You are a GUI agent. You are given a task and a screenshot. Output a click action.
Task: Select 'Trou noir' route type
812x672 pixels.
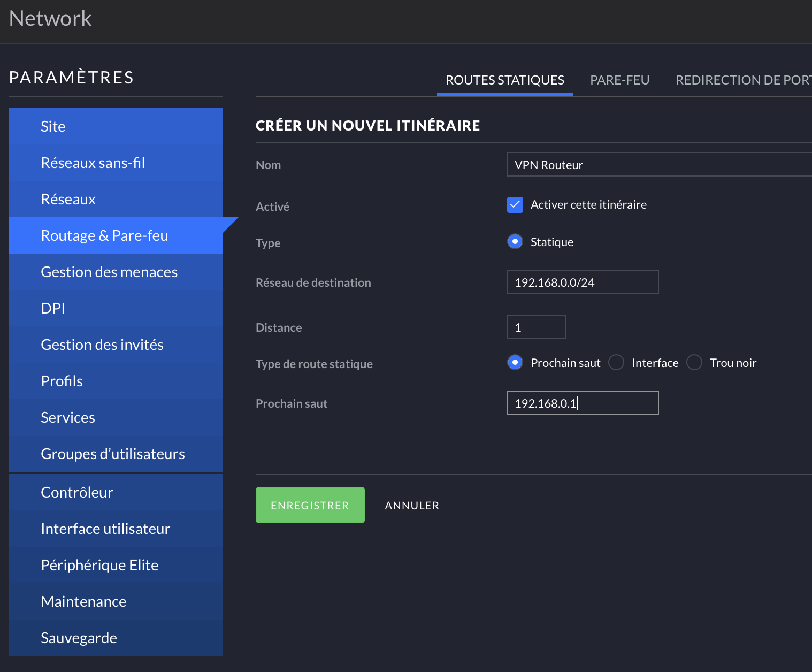tap(694, 363)
